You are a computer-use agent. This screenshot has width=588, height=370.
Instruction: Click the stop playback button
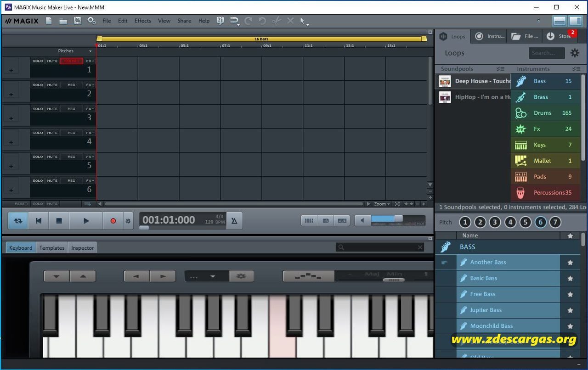click(x=59, y=221)
